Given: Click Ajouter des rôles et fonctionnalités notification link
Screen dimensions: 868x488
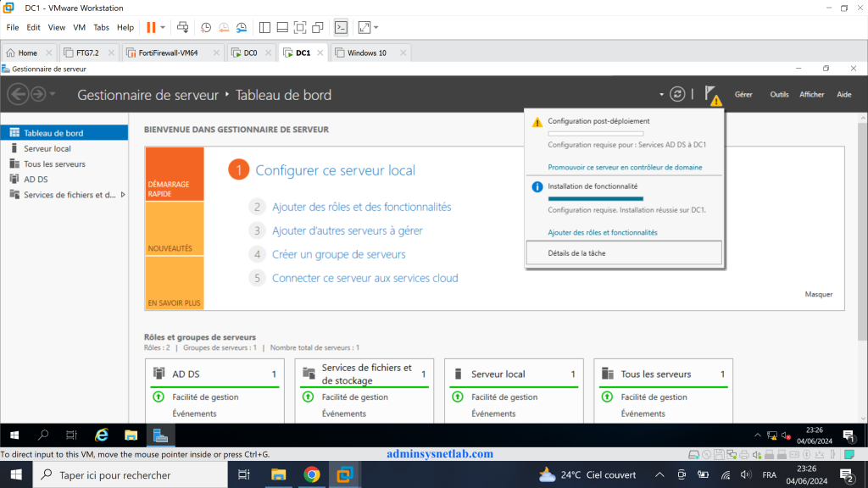Looking at the screenshot, I should 603,232.
